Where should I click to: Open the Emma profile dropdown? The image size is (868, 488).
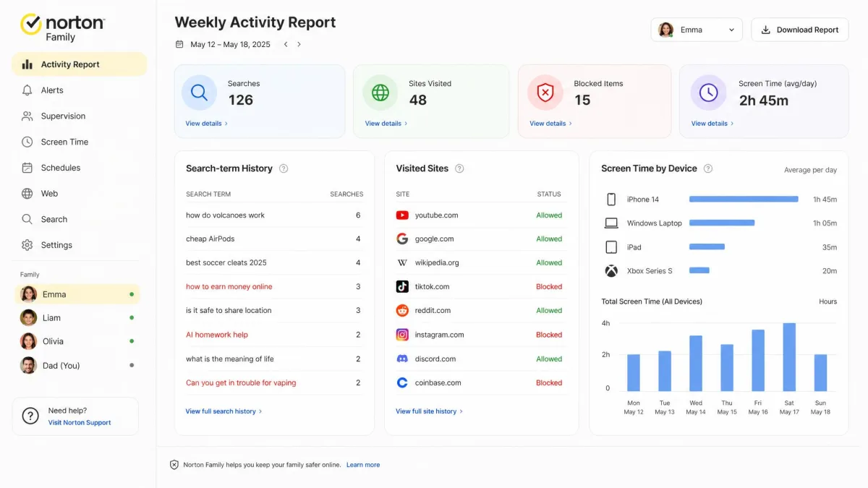point(697,30)
